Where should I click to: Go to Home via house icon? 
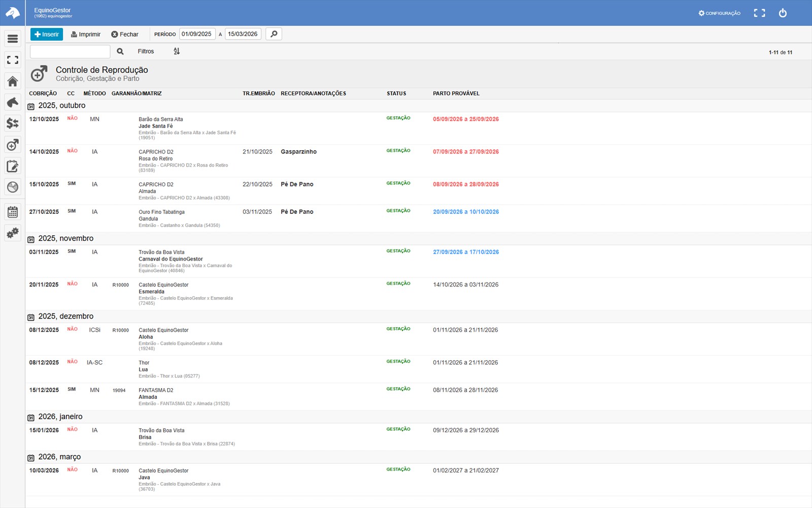tap(13, 81)
